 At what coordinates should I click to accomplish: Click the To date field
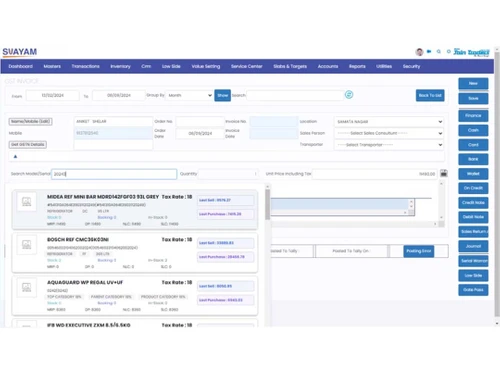tap(119, 95)
